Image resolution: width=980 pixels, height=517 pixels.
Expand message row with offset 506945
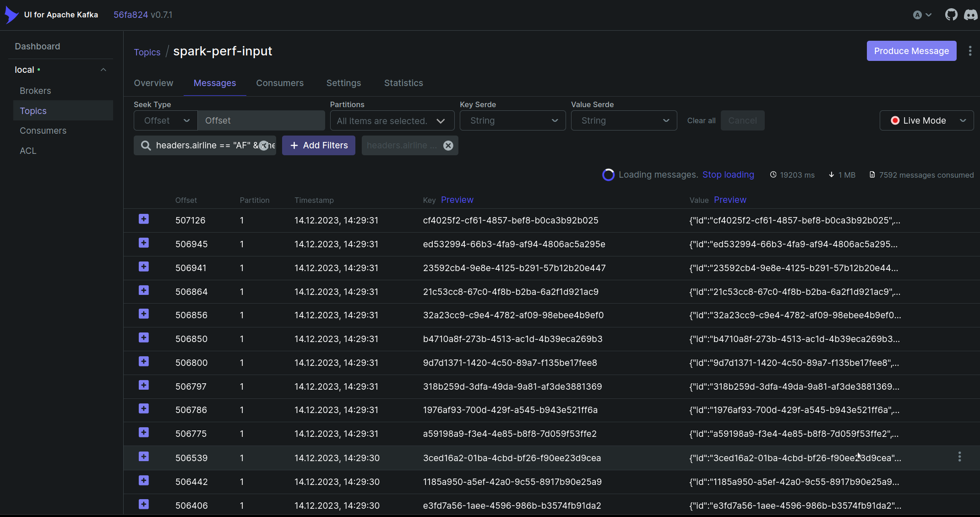144,243
